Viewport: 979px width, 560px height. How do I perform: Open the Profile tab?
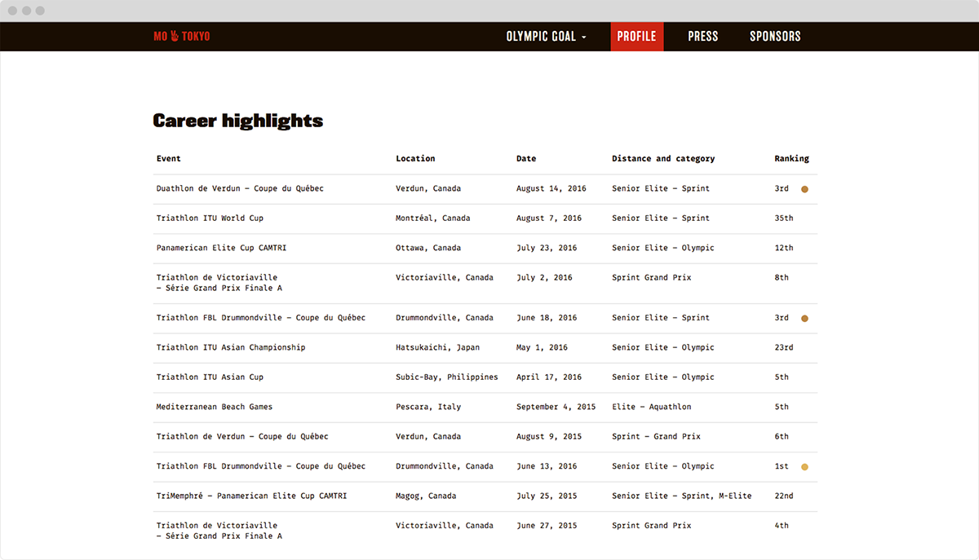click(x=637, y=37)
